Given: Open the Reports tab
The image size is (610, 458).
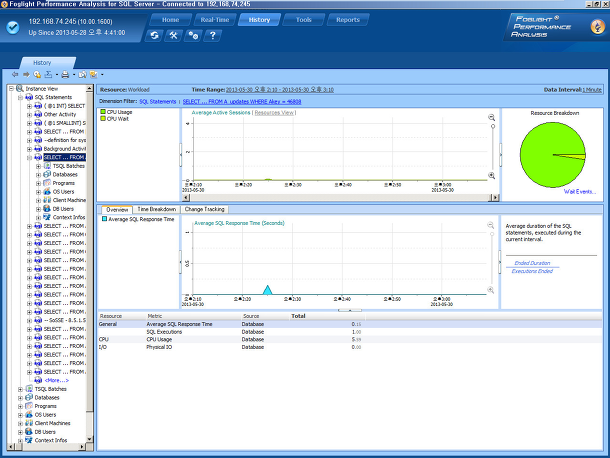Looking at the screenshot, I should pyautogui.click(x=348, y=19).
